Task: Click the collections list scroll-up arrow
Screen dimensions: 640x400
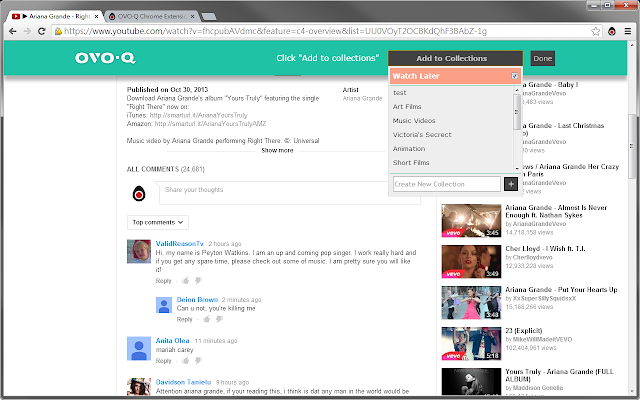Action: tap(517, 90)
